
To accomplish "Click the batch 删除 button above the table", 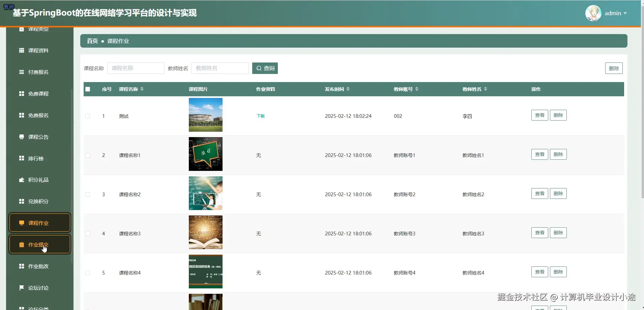I will [614, 68].
